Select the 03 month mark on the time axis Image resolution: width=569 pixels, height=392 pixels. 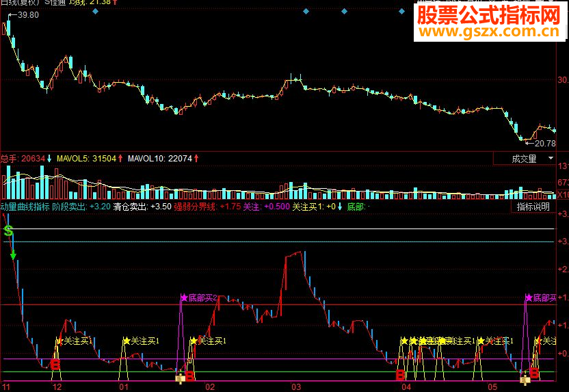pyautogui.click(x=297, y=387)
